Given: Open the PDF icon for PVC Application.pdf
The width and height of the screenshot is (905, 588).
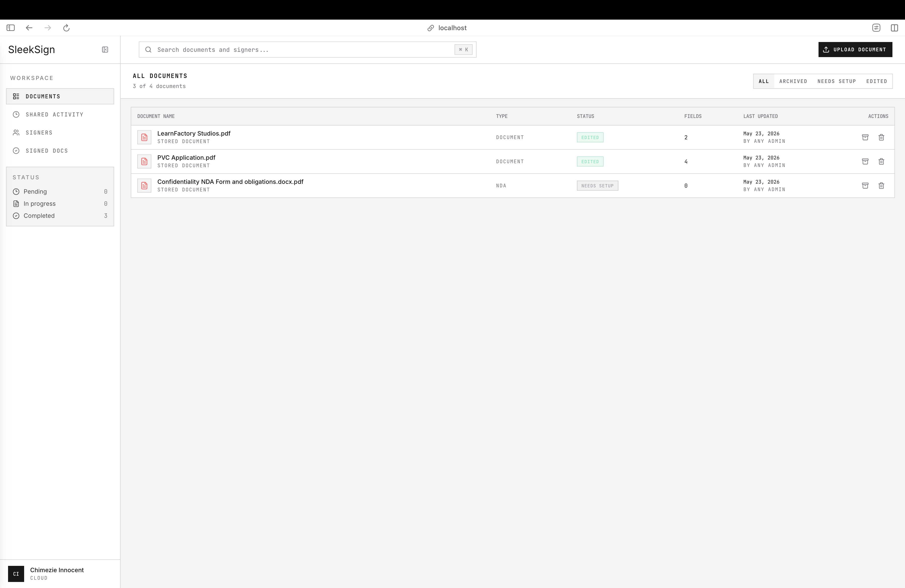Looking at the screenshot, I should (144, 162).
